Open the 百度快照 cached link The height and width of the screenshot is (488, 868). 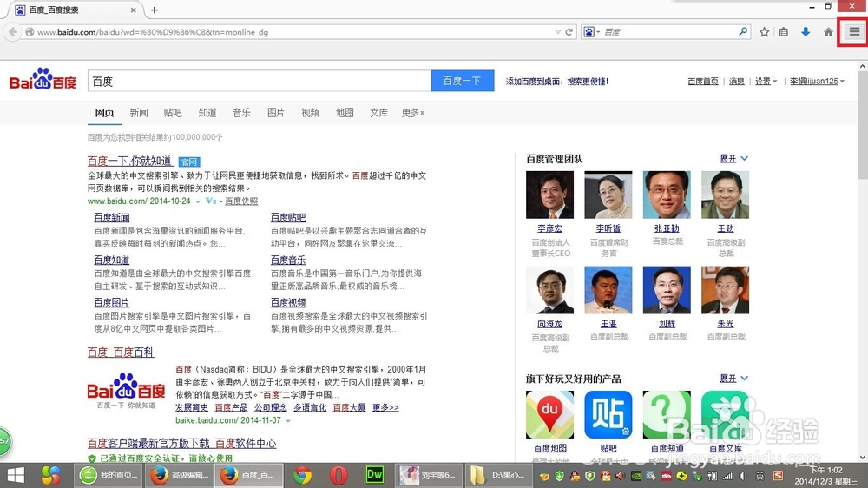point(241,201)
